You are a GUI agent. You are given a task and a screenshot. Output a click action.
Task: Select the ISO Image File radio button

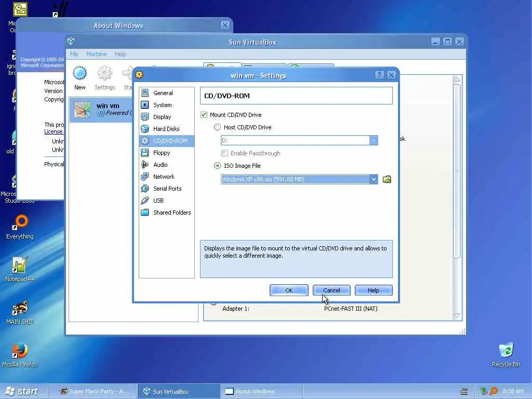(x=217, y=166)
